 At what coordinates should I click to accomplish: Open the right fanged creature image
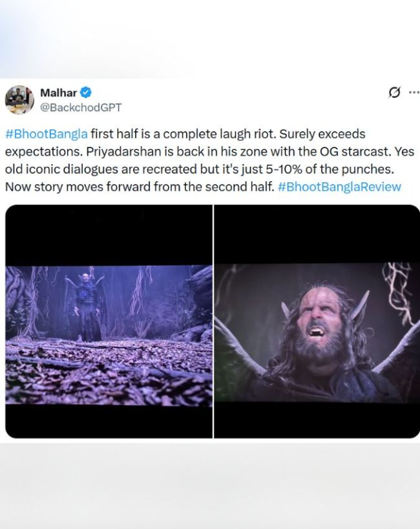(x=317, y=321)
